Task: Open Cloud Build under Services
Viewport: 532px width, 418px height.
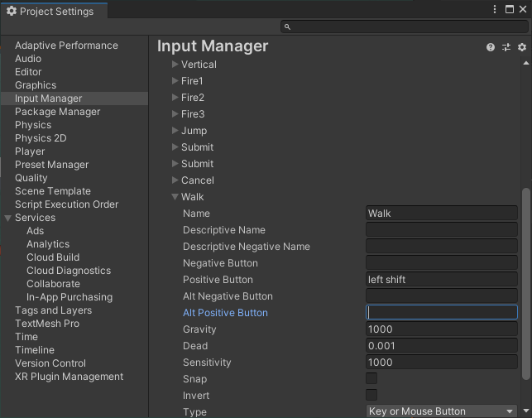Action: (x=53, y=257)
